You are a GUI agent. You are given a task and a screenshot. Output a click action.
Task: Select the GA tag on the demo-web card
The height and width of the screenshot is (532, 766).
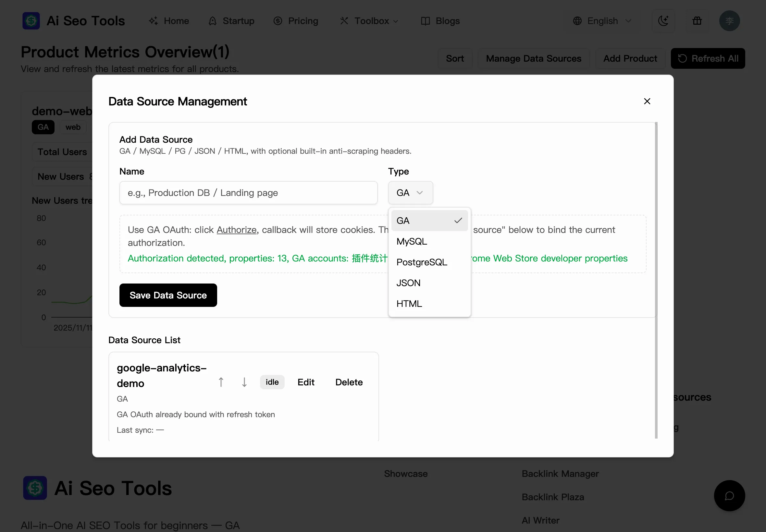pos(43,127)
